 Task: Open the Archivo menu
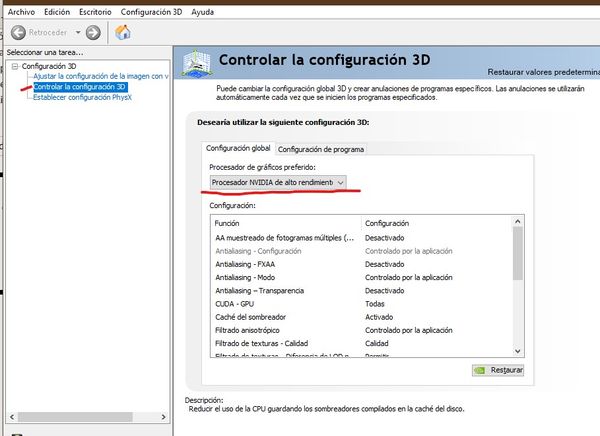coord(21,12)
